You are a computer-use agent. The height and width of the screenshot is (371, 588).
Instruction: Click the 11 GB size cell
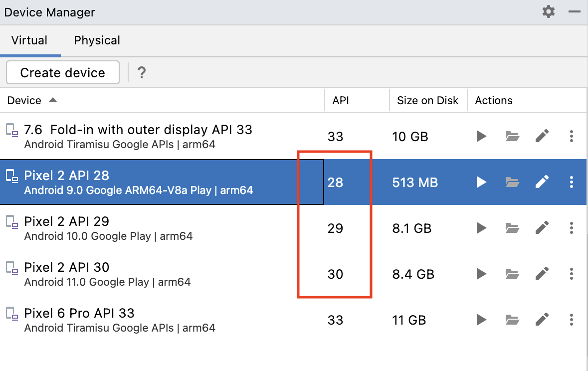[x=409, y=320]
